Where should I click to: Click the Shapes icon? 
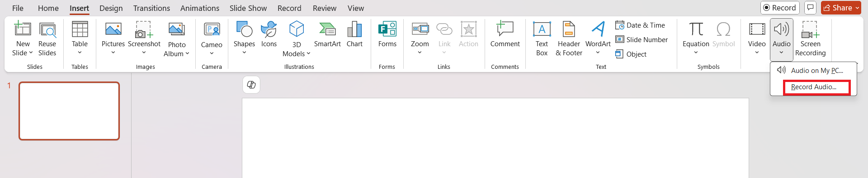click(x=244, y=29)
